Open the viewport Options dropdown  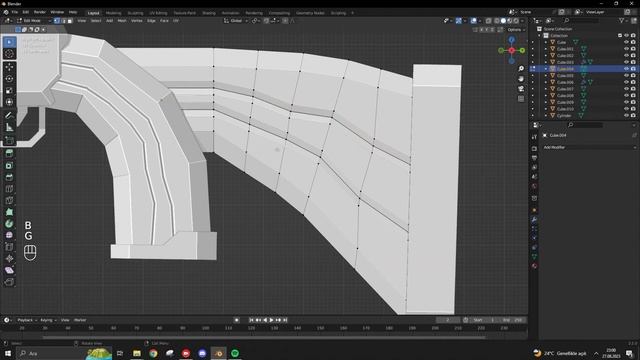516,30
